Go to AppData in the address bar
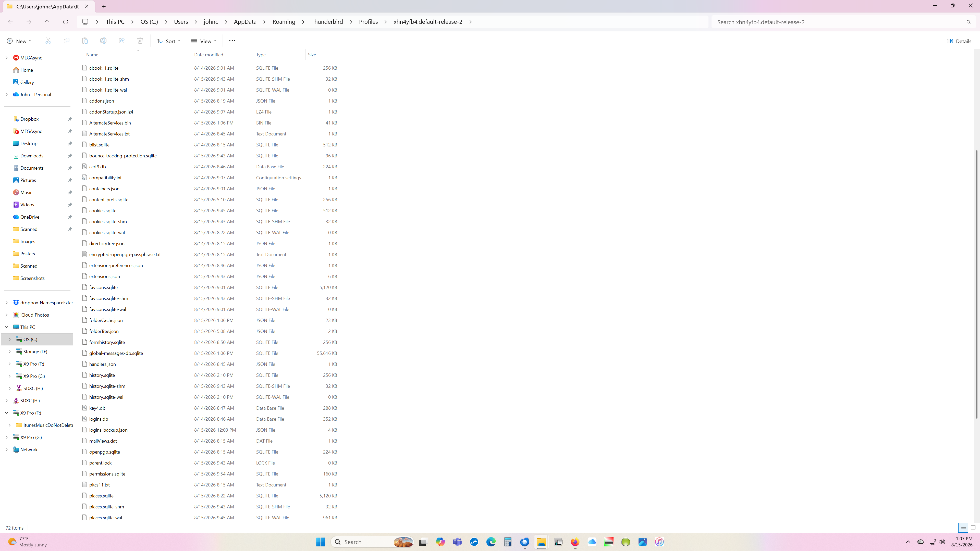Screen dimensions: 980x551 [245, 22]
